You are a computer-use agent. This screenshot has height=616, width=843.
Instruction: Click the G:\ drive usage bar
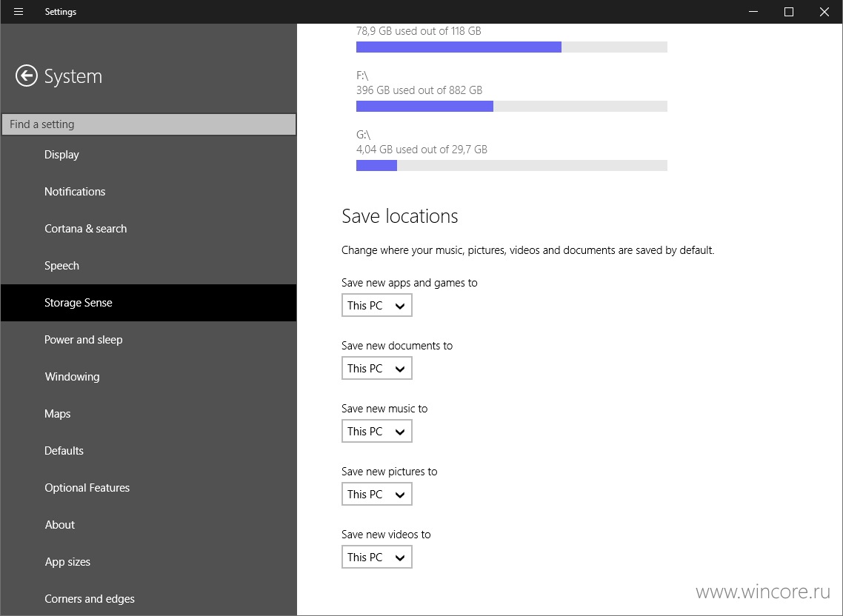[512, 166]
